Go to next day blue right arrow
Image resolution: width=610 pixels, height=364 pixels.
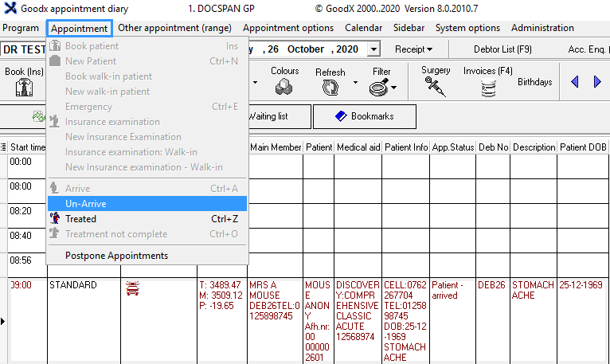click(x=597, y=82)
